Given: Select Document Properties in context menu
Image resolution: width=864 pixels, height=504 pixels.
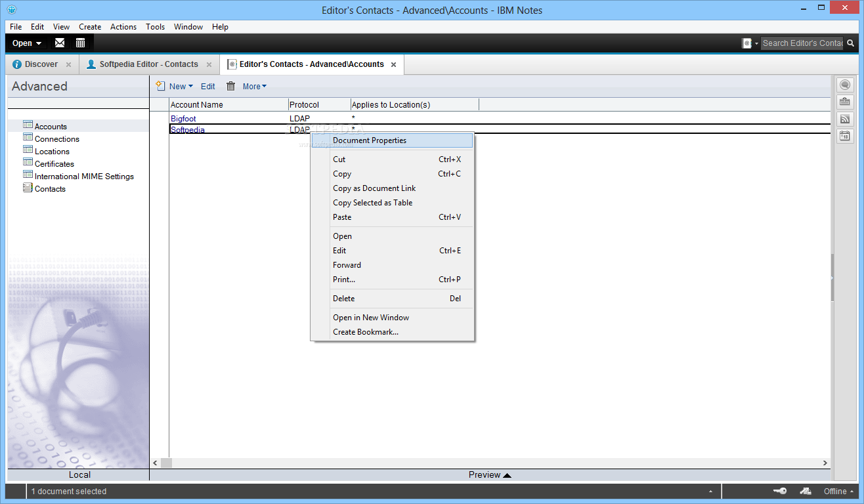Looking at the screenshot, I should click(x=392, y=140).
